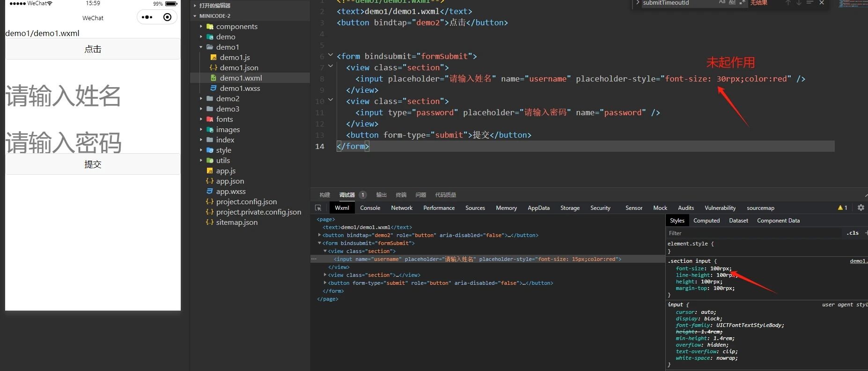Expand the replace field chevron
The image size is (868, 371).
(x=637, y=3)
